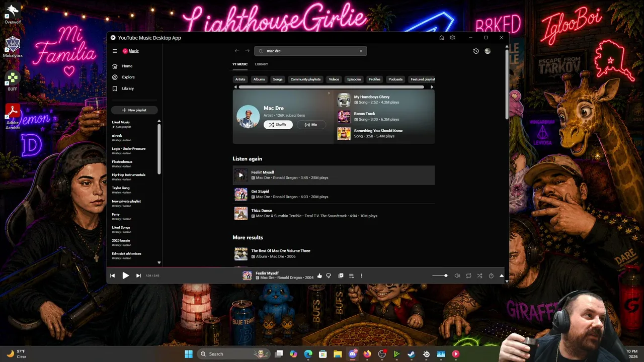Switch to the YT MUSIC tab
644x362 pixels.
click(240, 64)
